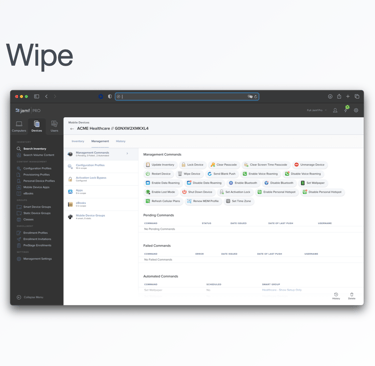The image size is (375, 366).
Task: Click the Set Wallpaper command
Action: [313, 183]
